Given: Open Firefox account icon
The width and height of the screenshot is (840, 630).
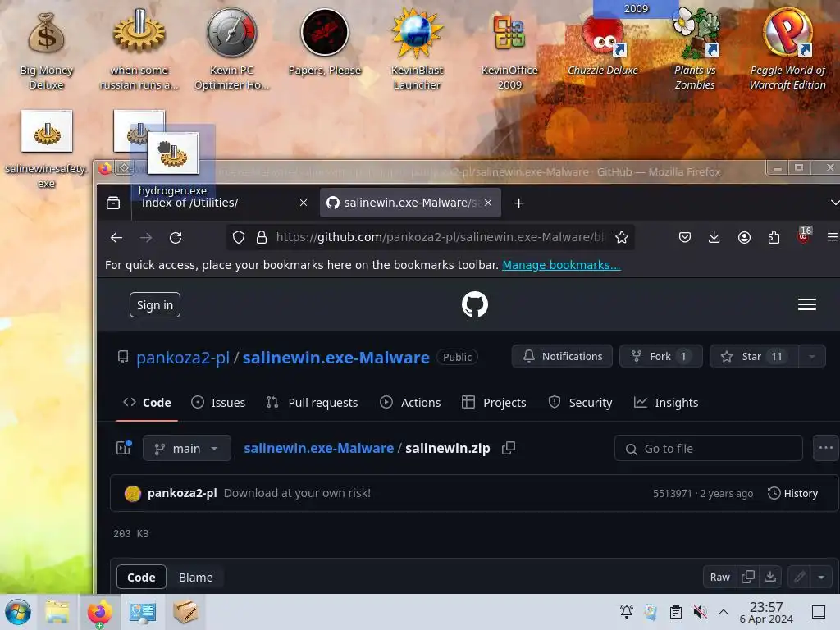Looking at the screenshot, I should coord(744,237).
